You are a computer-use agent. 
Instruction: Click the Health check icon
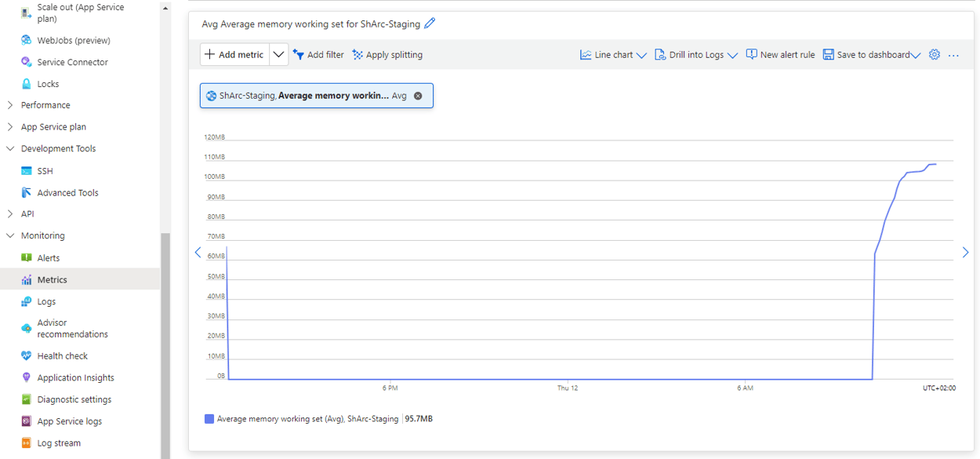pos(26,355)
